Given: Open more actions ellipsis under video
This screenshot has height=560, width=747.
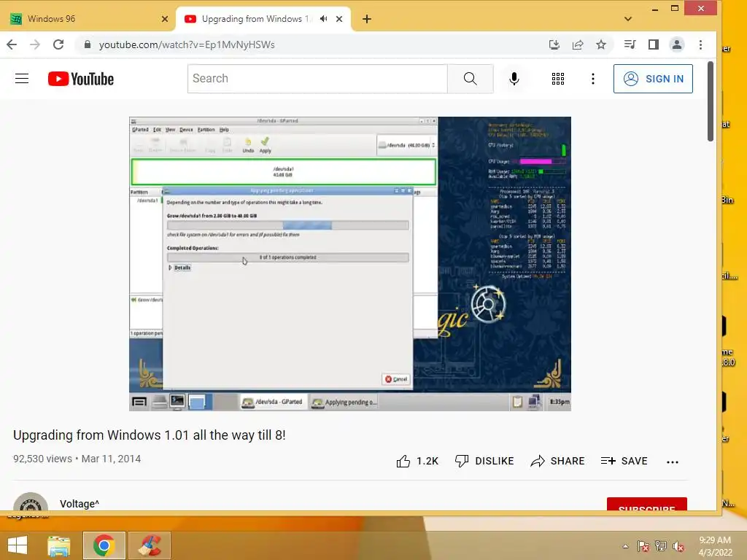Looking at the screenshot, I should pyautogui.click(x=672, y=462).
